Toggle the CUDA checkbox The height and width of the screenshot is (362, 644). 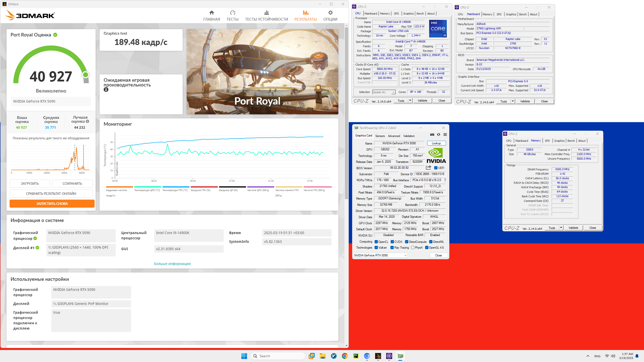392,242
